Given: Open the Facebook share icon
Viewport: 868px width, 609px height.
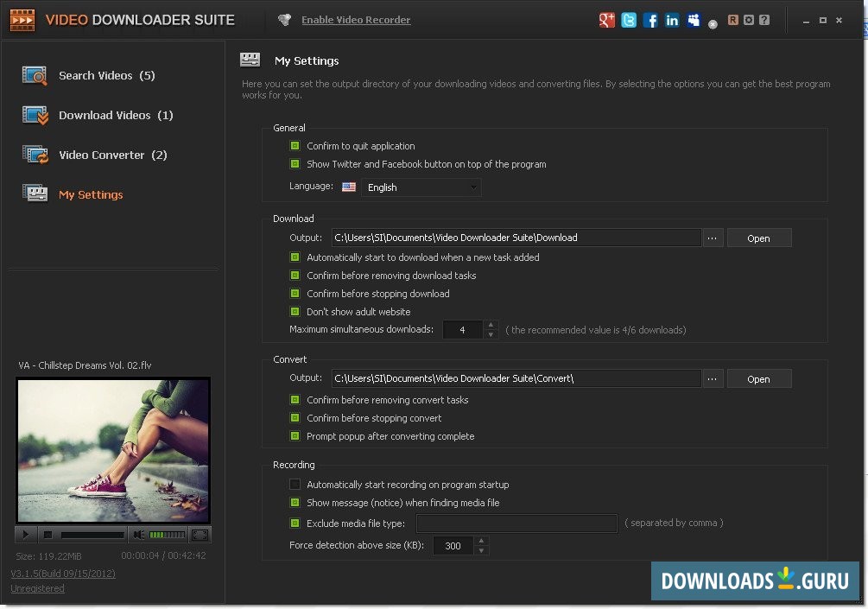Looking at the screenshot, I should (x=650, y=21).
